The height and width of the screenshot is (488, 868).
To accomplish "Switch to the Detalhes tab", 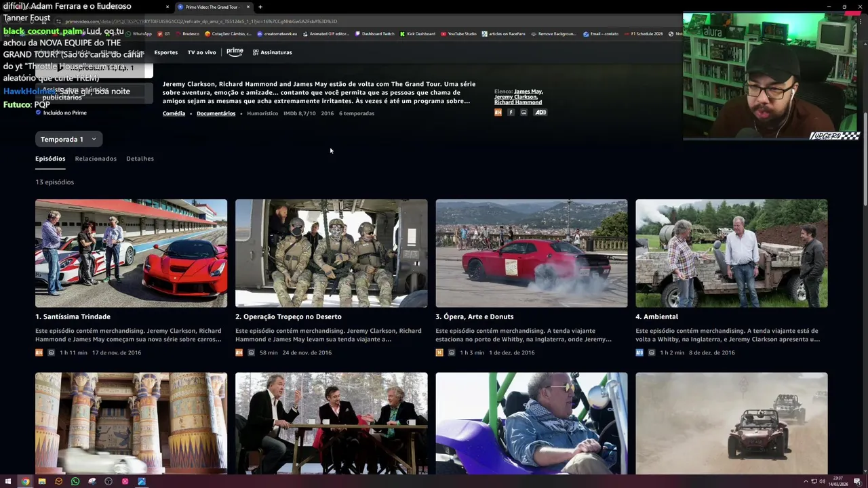I will point(140,159).
